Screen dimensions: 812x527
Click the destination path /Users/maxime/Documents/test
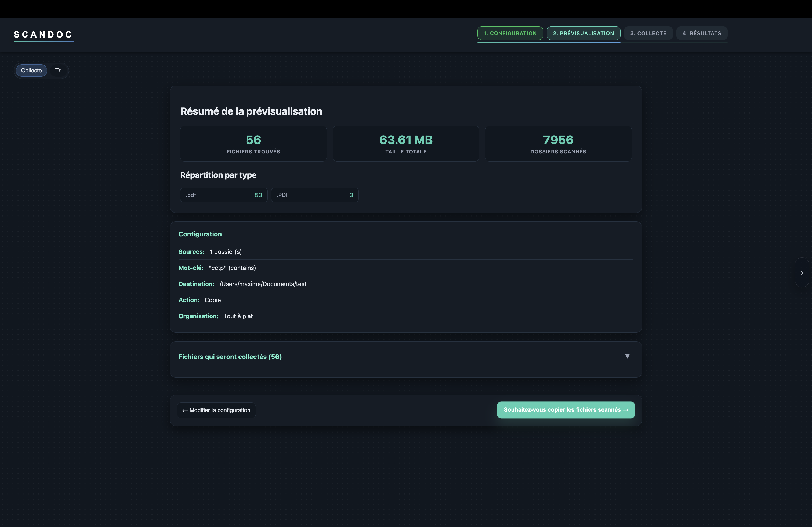263,284
